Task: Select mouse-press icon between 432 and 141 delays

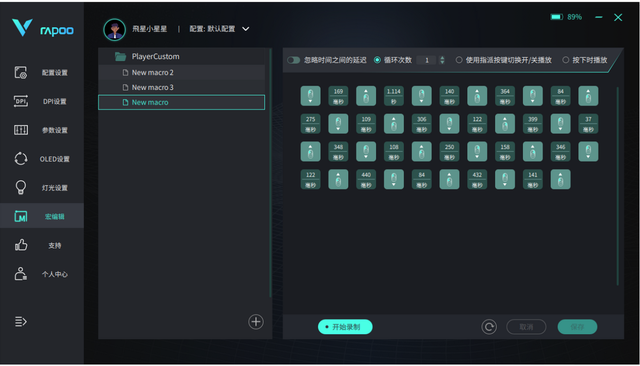Action: point(505,179)
